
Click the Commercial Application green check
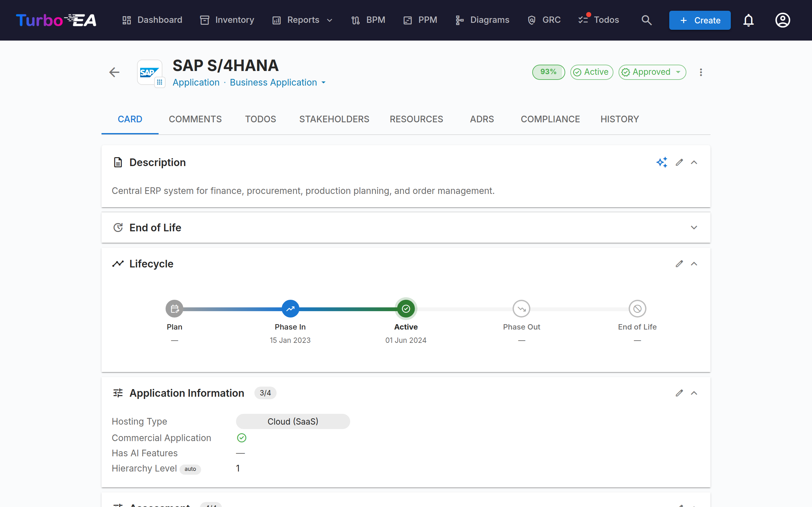[242, 438]
